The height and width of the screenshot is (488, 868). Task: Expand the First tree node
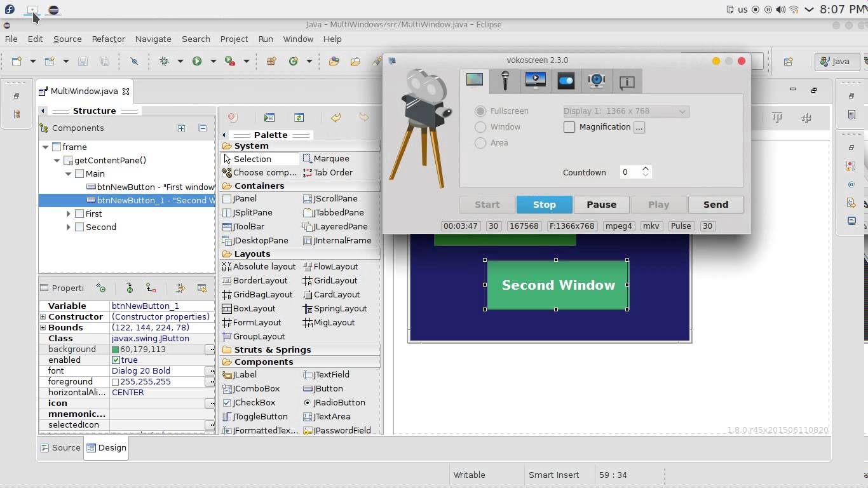point(68,213)
